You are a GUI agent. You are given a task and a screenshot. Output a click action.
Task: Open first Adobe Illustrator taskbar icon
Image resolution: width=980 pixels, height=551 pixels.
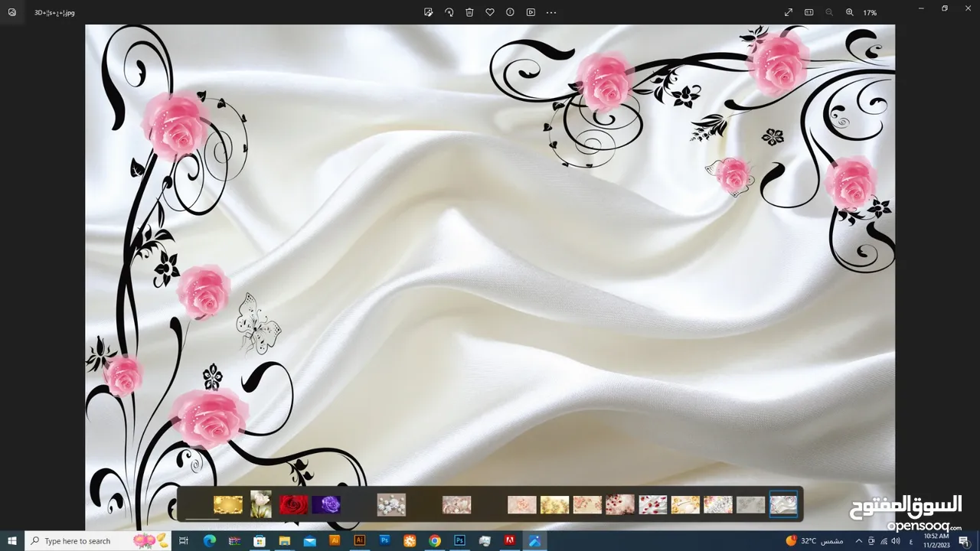pyautogui.click(x=335, y=541)
